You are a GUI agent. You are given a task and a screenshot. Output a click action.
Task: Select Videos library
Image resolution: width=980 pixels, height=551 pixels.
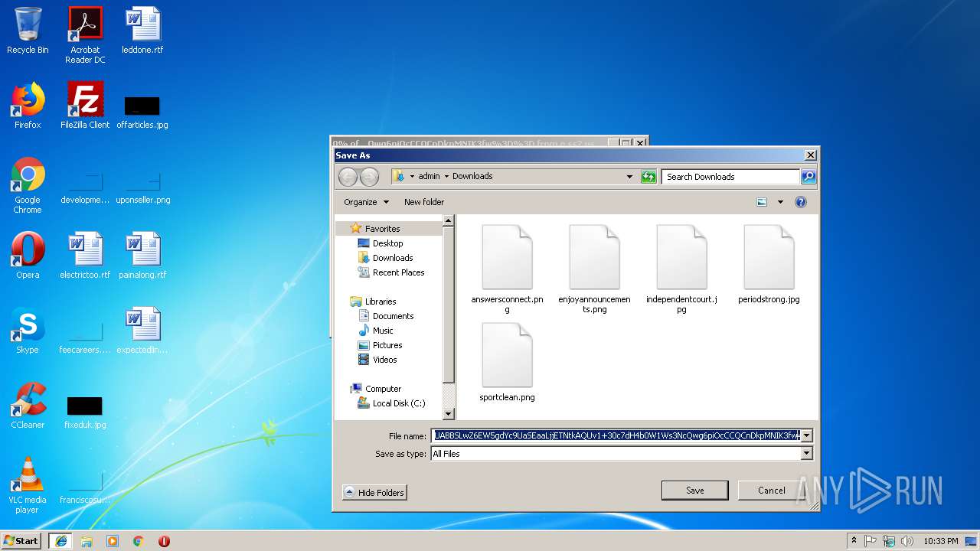[x=384, y=360]
